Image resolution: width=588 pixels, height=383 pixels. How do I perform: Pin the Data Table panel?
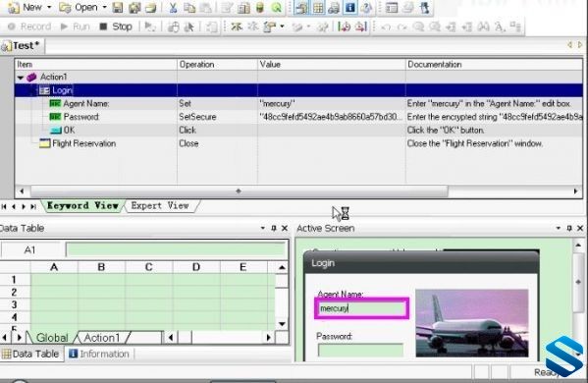(274, 228)
